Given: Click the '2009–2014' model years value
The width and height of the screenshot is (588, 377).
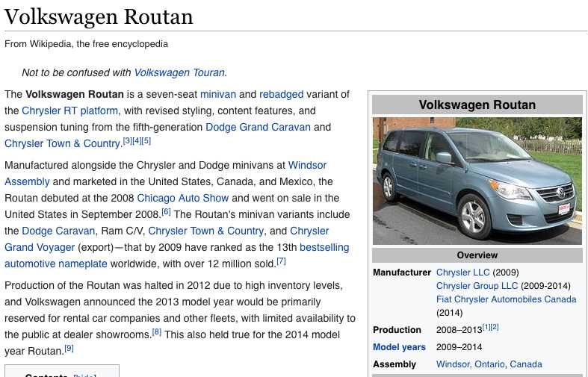Looking at the screenshot, I should pyautogui.click(x=459, y=347).
